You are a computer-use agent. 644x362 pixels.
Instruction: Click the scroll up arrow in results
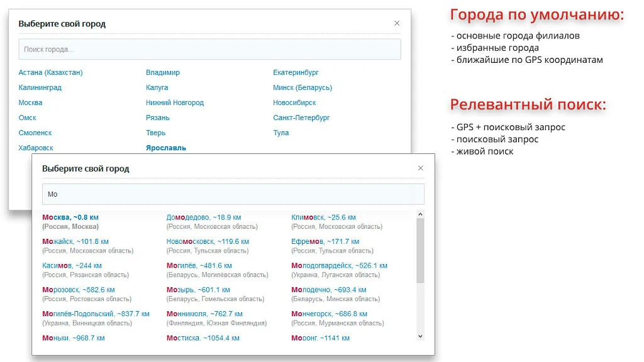coord(420,214)
